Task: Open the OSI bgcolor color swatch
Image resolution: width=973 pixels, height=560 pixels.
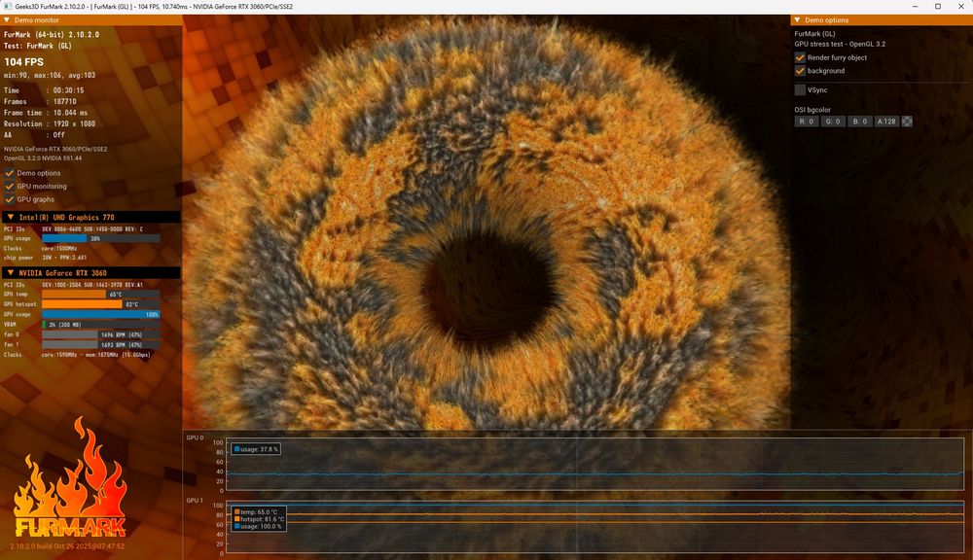Action: (x=907, y=122)
